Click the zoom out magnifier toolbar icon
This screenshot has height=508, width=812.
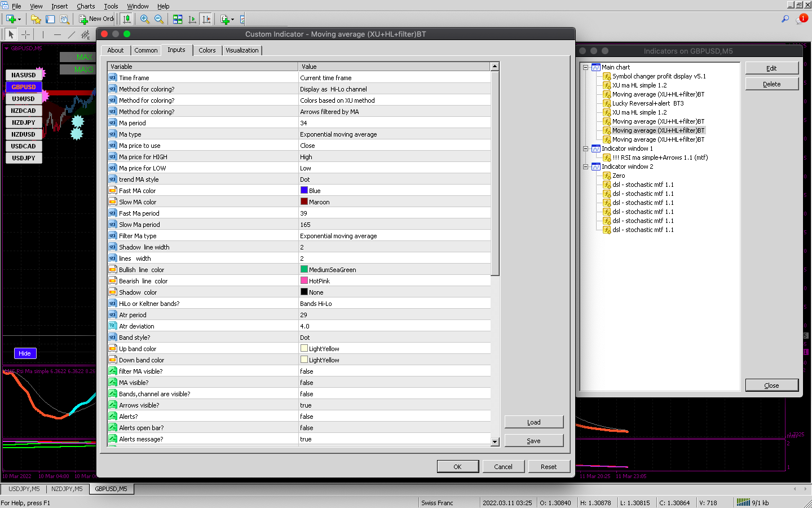(x=159, y=19)
